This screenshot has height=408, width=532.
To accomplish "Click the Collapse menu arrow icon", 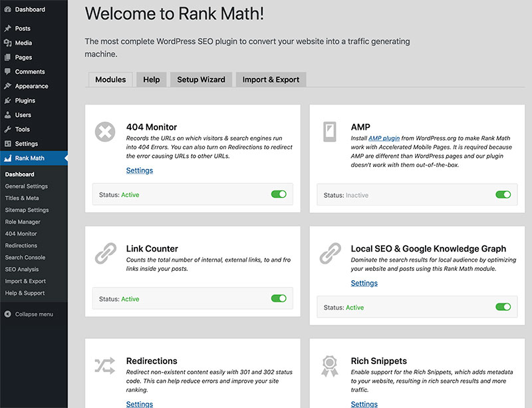I will [x=7, y=314].
